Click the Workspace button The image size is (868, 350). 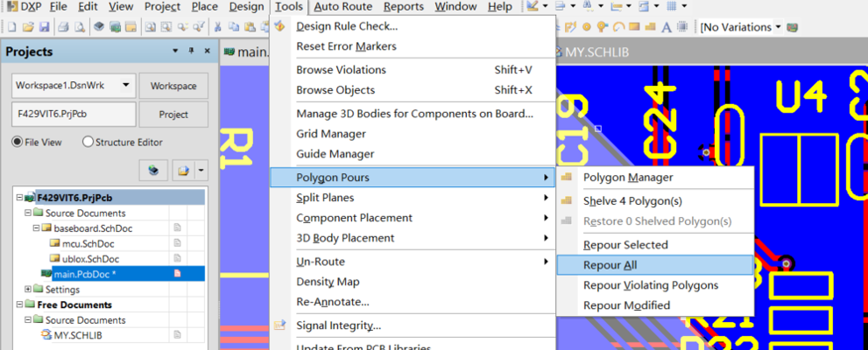[173, 86]
